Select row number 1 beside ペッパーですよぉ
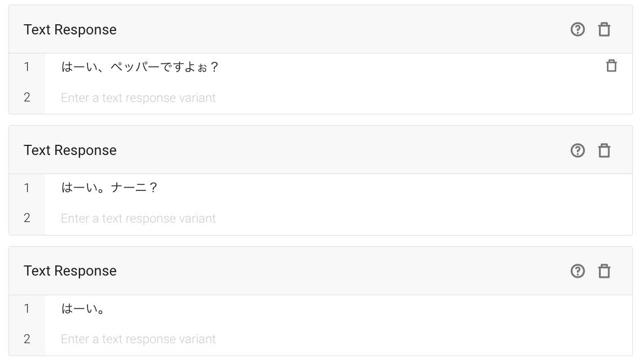 click(27, 66)
